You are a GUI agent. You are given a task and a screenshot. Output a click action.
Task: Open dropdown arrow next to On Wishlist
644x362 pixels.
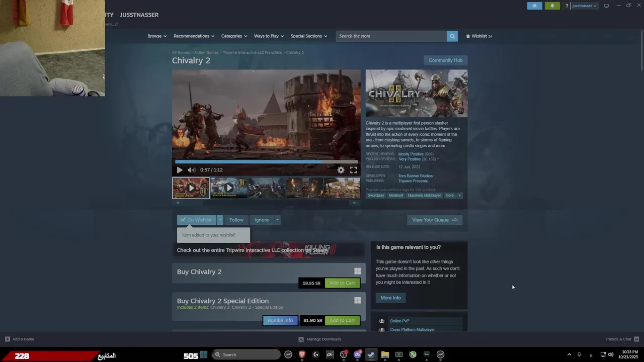pyautogui.click(x=220, y=220)
